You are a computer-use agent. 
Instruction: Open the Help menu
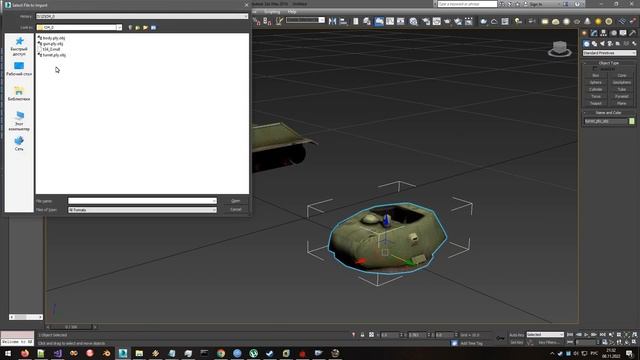click(292, 12)
